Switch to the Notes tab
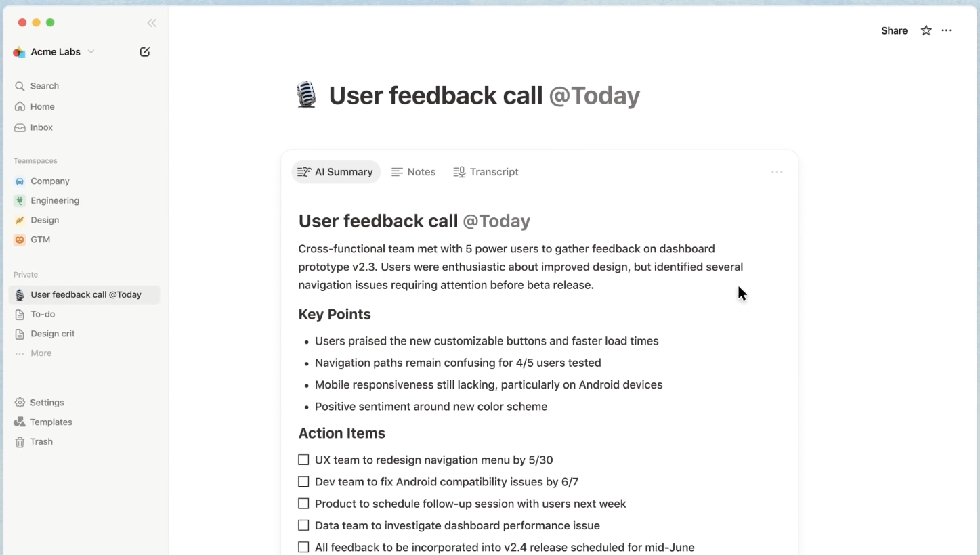 pos(414,172)
